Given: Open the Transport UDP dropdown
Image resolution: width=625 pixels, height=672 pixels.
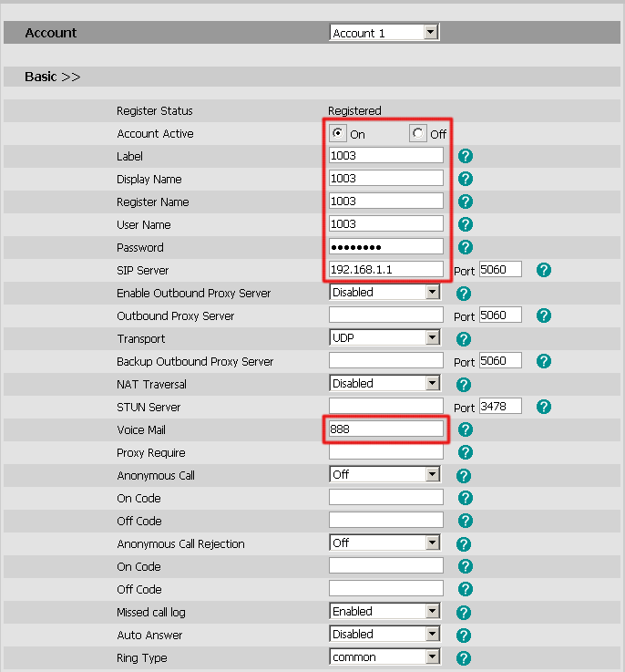Looking at the screenshot, I should [384, 337].
